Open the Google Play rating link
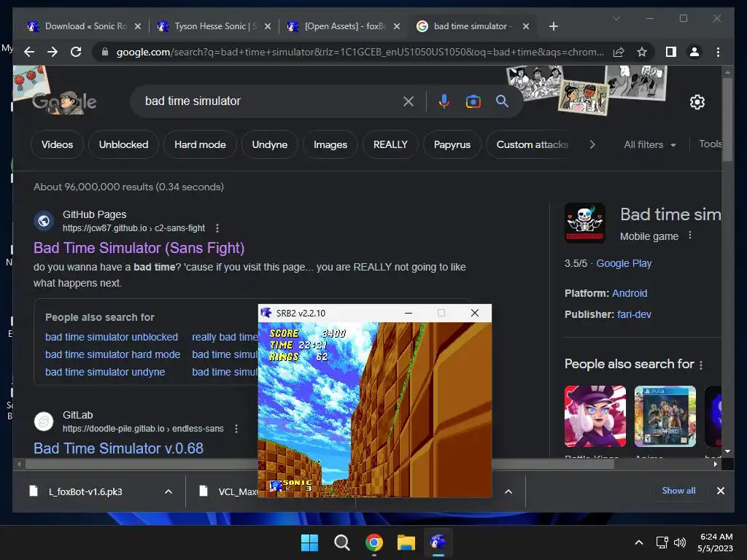 624,263
